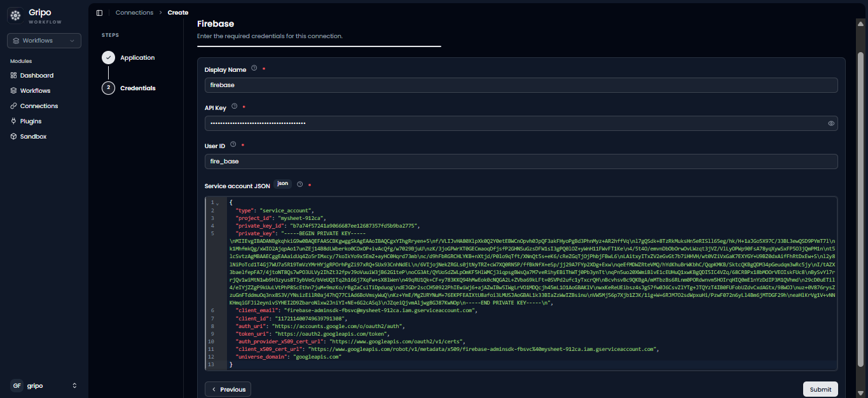
Task: Click the "private_key_id" line in editor
Action: 328,226
